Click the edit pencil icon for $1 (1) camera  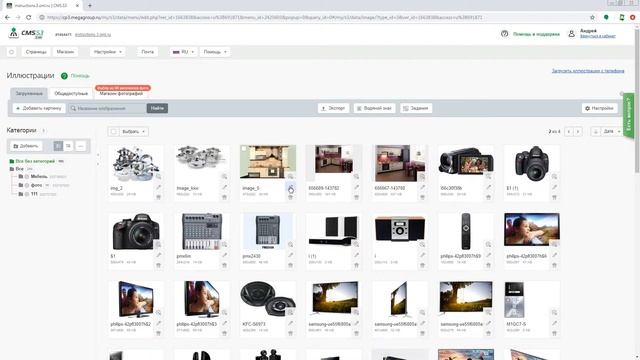click(554, 187)
